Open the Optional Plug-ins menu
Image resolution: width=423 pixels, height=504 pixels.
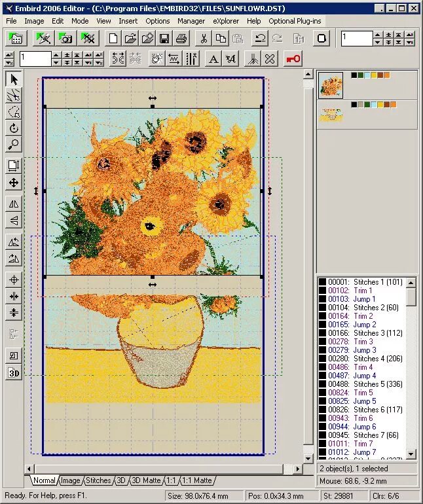pyautogui.click(x=295, y=21)
